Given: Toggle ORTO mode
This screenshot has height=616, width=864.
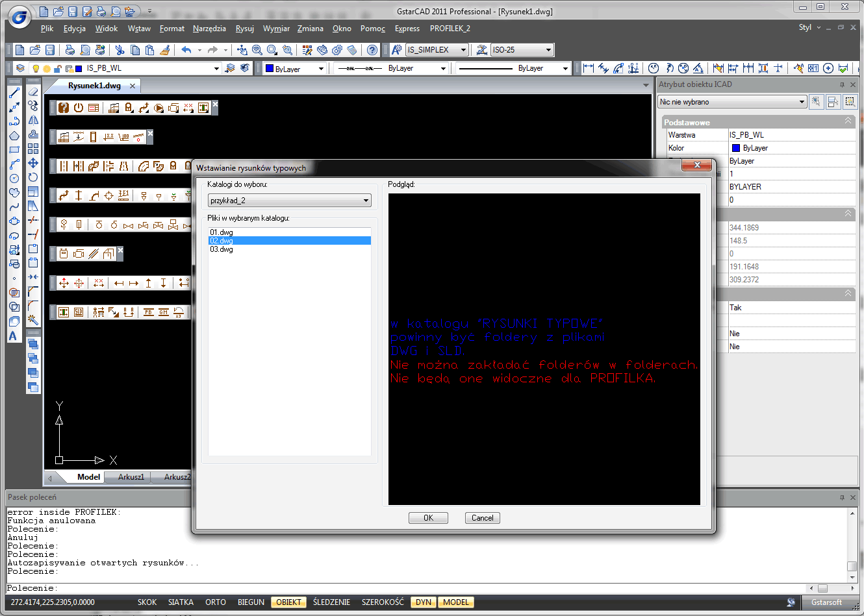Looking at the screenshot, I should (x=216, y=602).
